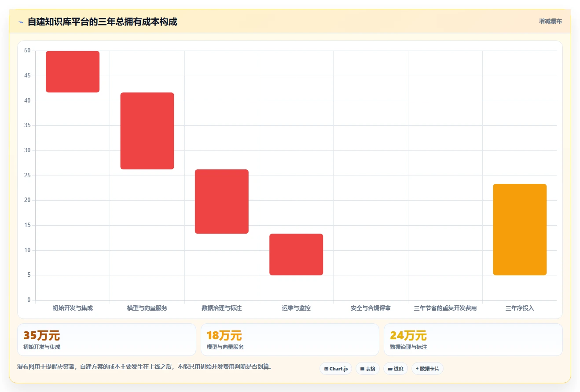Click the 35万元 value card
Image resolution: width=580 pixels, height=392 pixels.
click(x=106, y=340)
